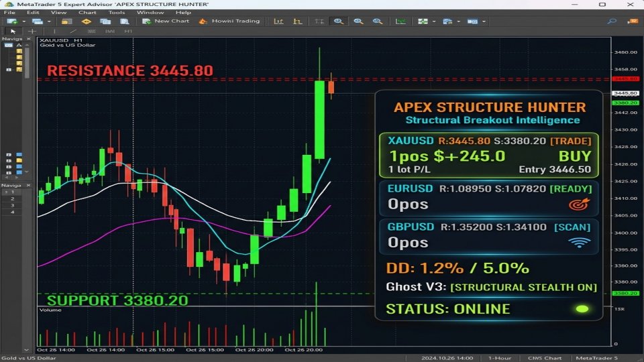Image resolution: width=644 pixels, height=362 pixels.
Task: Click the GBPUSD scan row in panel
Action: (489, 237)
